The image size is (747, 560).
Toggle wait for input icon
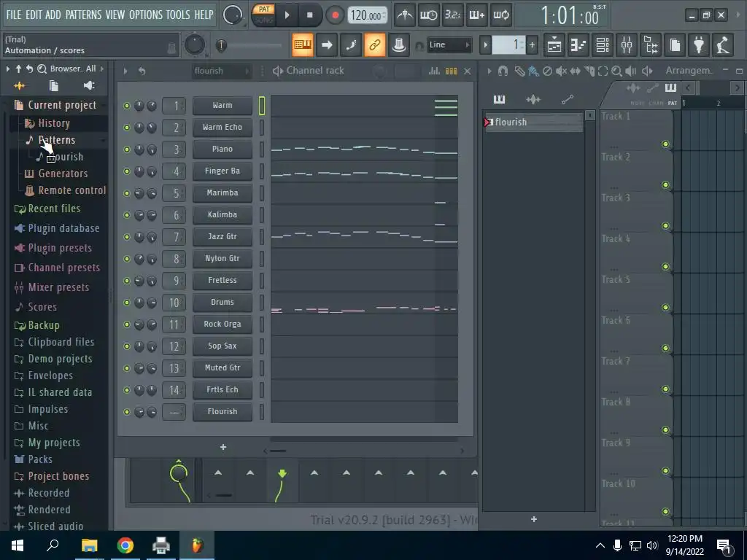[x=428, y=15]
